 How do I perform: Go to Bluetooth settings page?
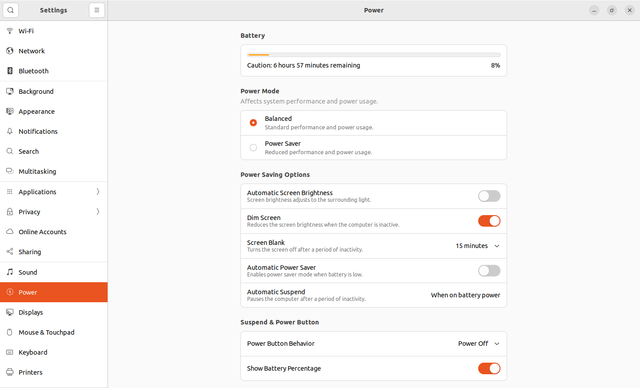54,71
